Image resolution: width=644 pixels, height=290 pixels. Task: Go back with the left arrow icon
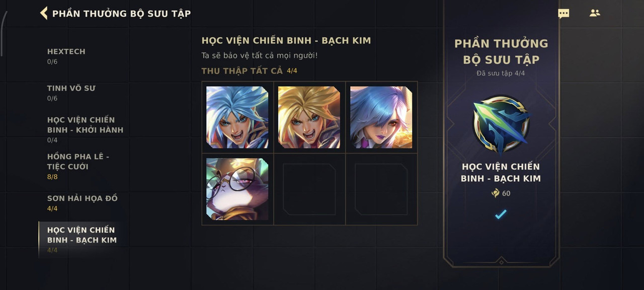[x=44, y=13]
